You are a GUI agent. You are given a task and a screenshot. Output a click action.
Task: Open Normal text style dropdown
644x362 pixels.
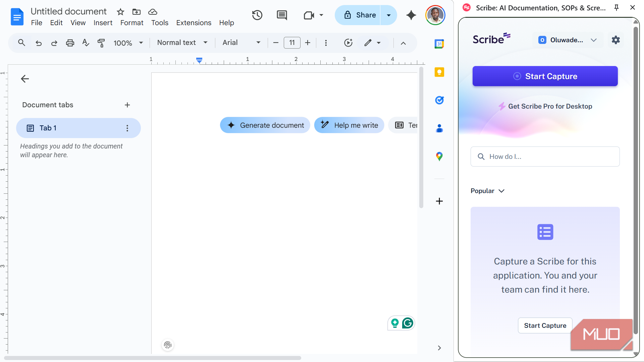pyautogui.click(x=182, y=43)
